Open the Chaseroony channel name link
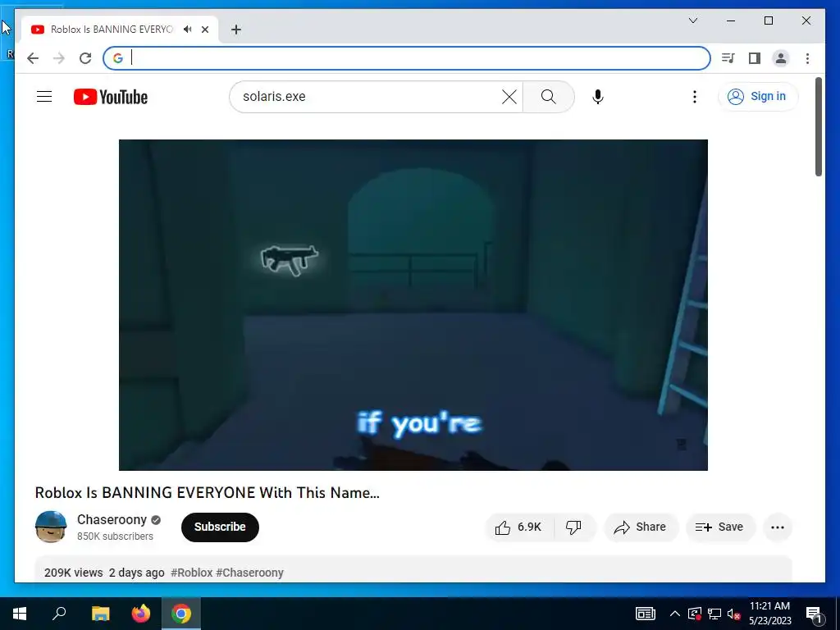 pos(112,519)
